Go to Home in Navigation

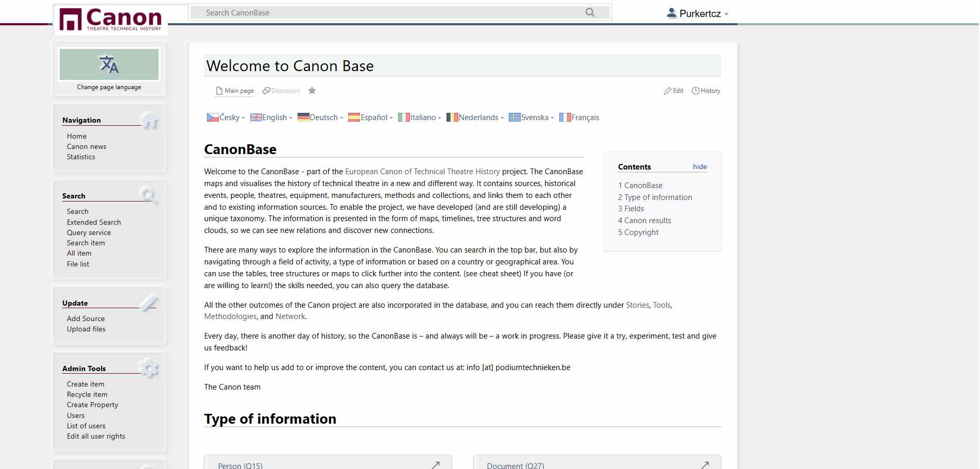click(77, 136)
